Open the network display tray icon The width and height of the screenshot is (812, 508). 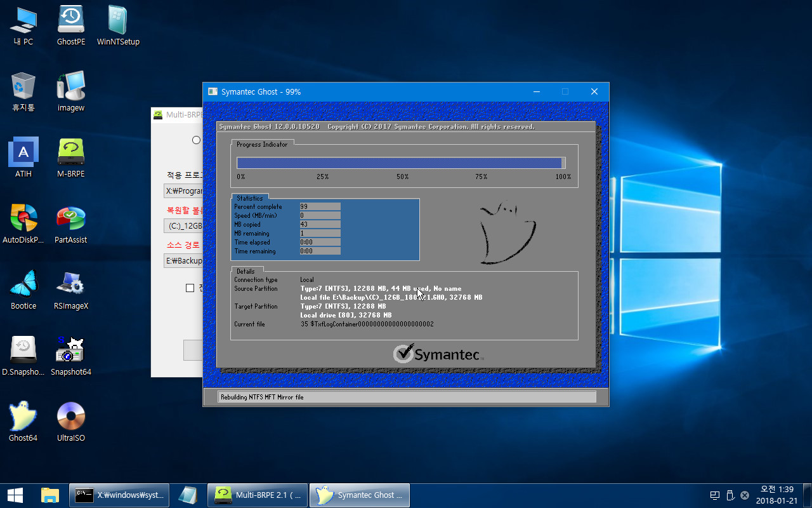714,495
